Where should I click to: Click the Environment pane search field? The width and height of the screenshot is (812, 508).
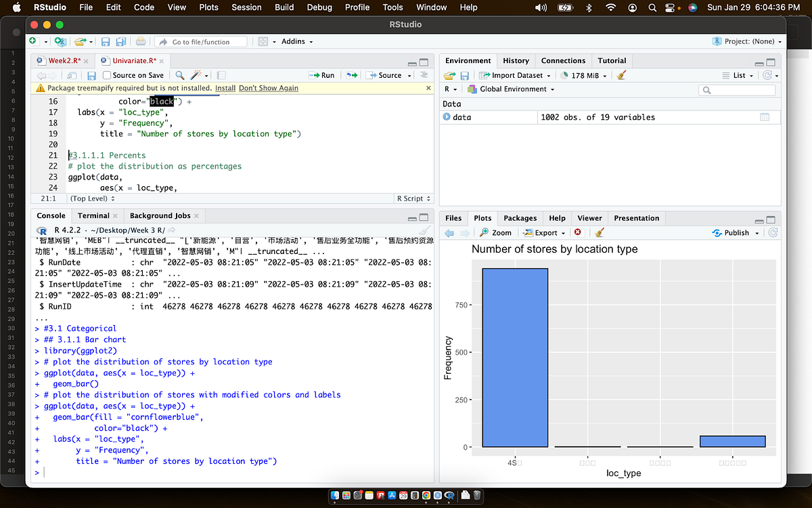click(738, 89)
